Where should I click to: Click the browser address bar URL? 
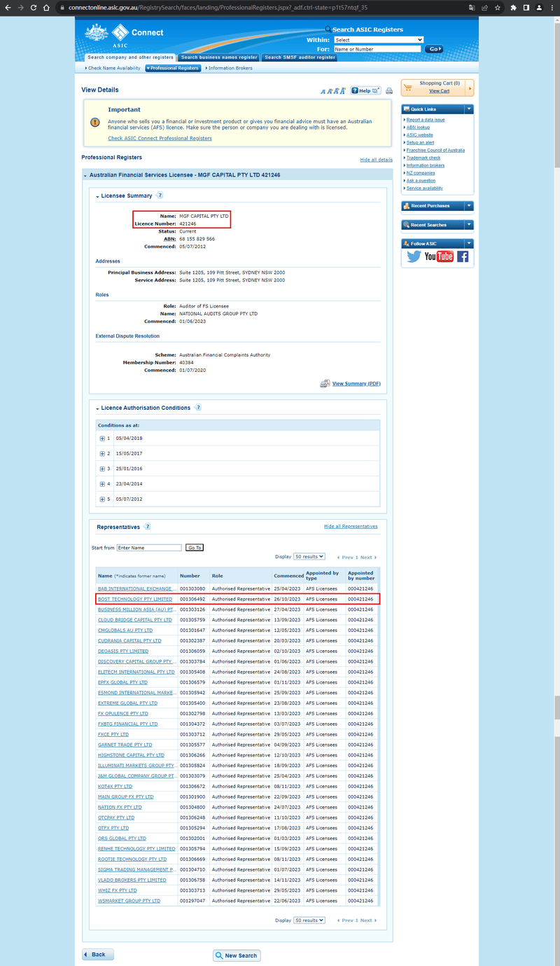(x=218, y=8)
